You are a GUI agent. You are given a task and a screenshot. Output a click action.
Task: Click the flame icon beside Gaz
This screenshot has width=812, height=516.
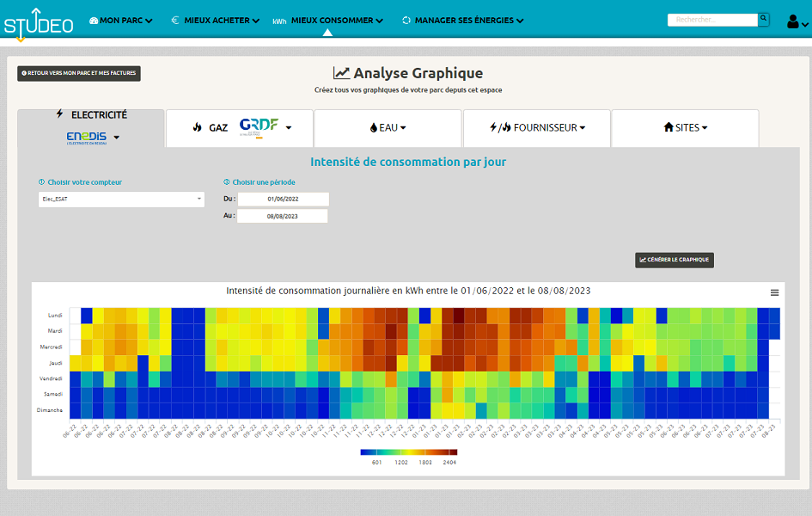198,127
